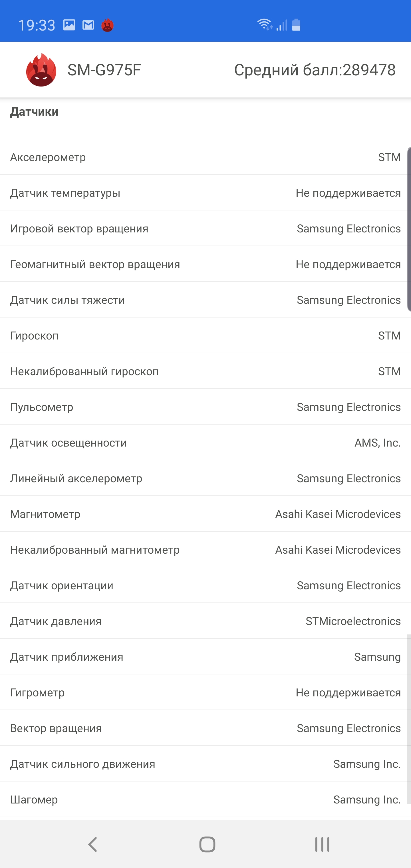This screenshot has height=868, width=411.
Task: Select the Шагомер row
Action: point(205,799)
